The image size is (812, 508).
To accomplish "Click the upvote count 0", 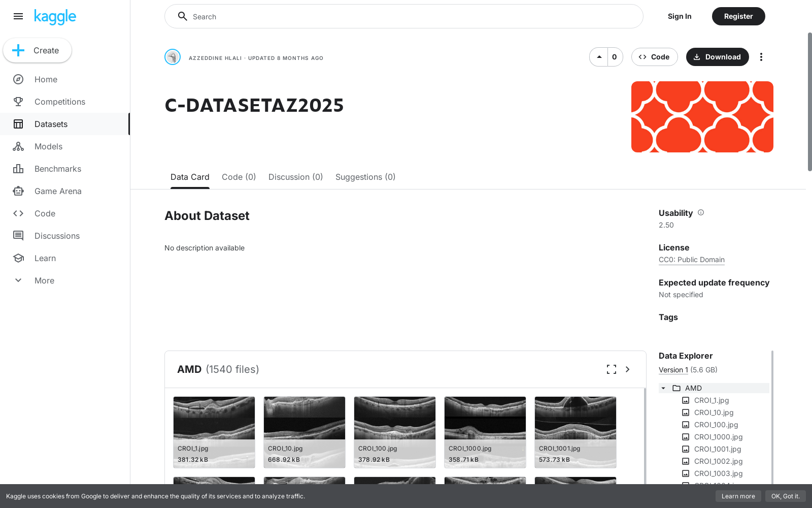I will coord(615,57).
